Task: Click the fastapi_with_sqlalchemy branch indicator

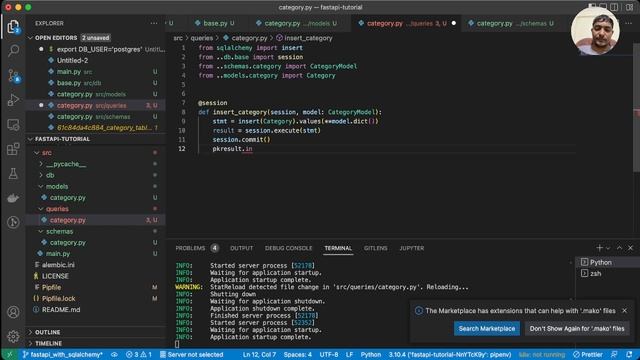Action: coord(62,354)
